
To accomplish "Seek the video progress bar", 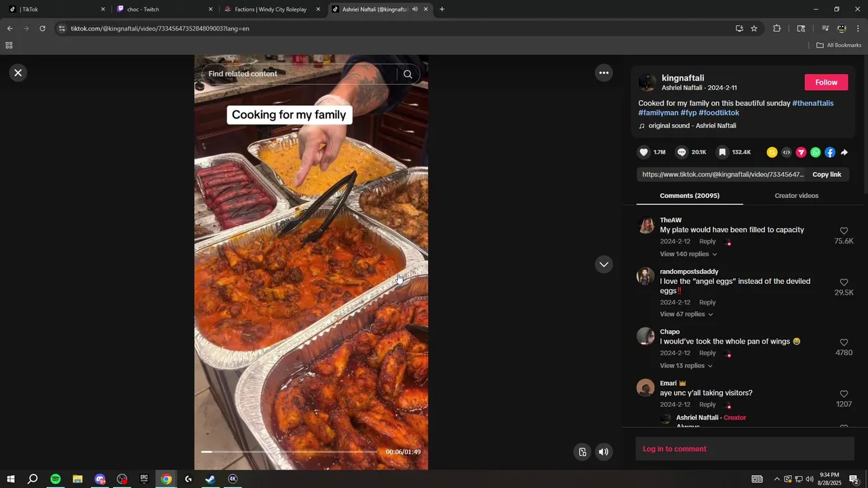I will 289,451.
